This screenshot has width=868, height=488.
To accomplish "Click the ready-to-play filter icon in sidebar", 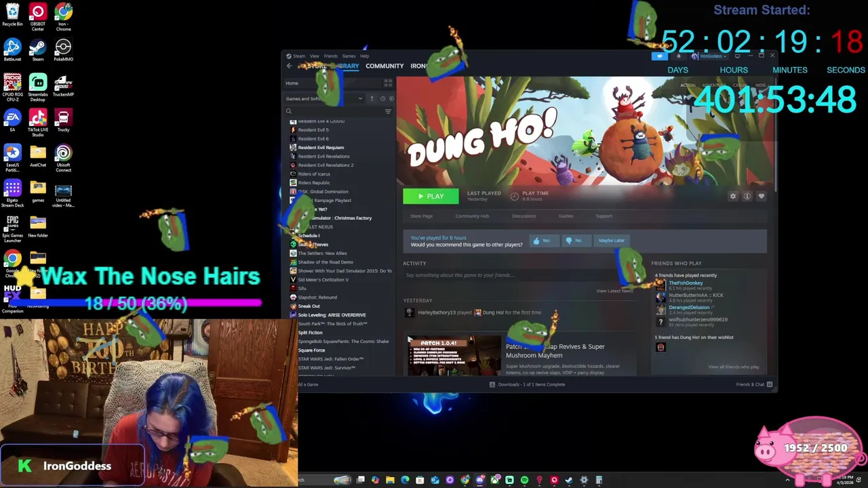I will coord(391,98).
